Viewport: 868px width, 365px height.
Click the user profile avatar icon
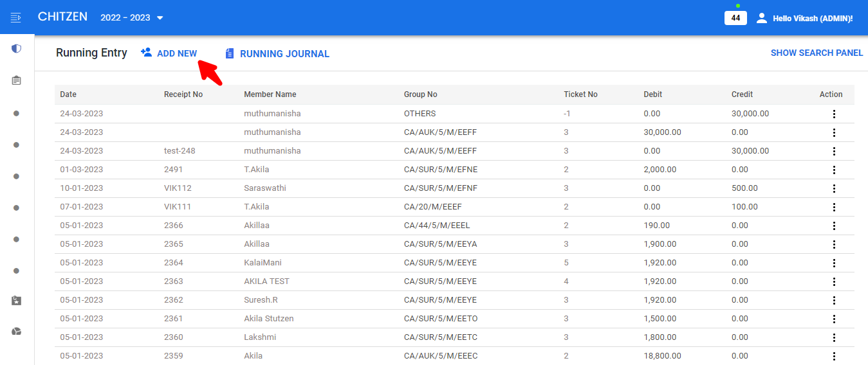click(x=762, y=18)
